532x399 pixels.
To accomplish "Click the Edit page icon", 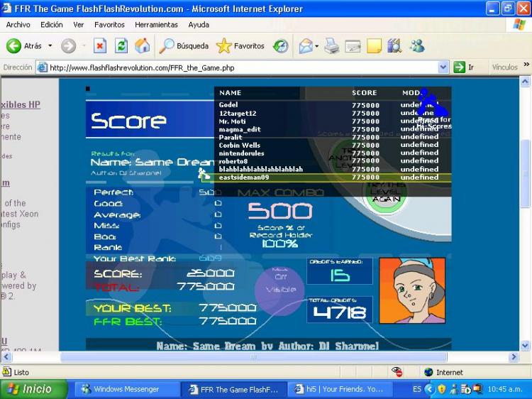I will coord(353,46).
